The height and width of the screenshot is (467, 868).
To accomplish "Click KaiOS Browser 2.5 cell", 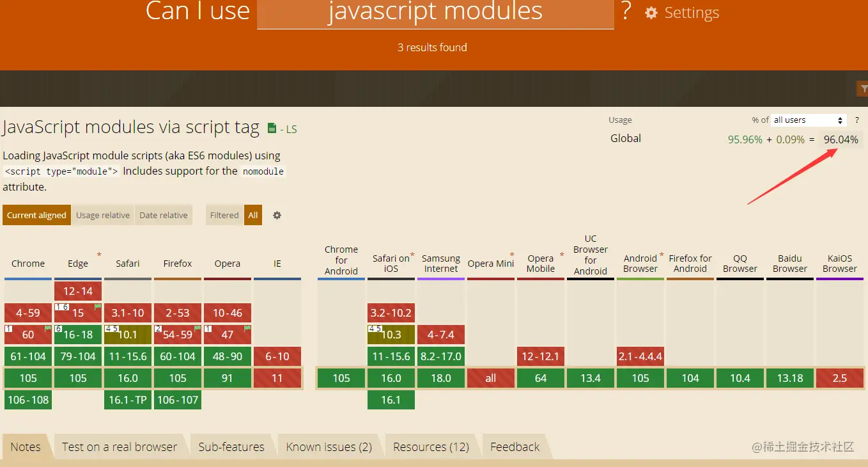I will pyautogui.click(x=840, y=378).
